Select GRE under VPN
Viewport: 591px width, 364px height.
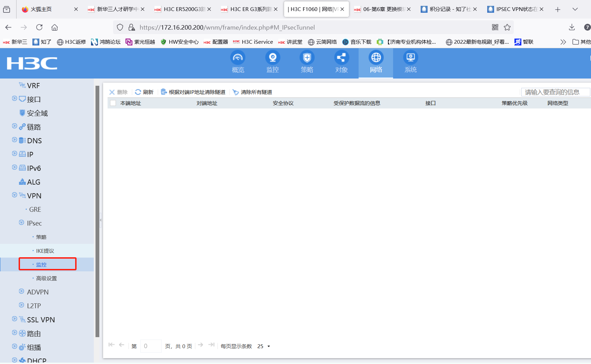35,209
